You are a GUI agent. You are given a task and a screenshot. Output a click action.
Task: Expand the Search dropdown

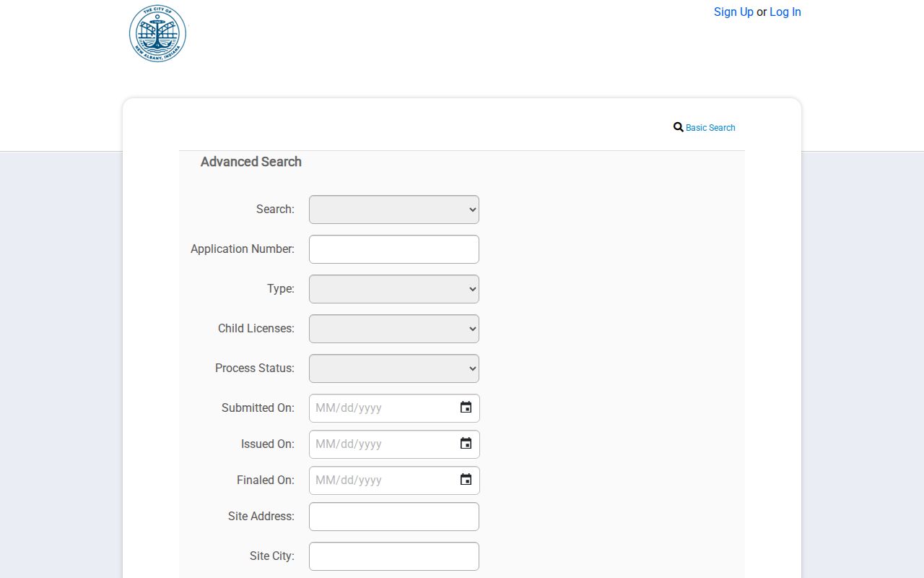[394, 210]
